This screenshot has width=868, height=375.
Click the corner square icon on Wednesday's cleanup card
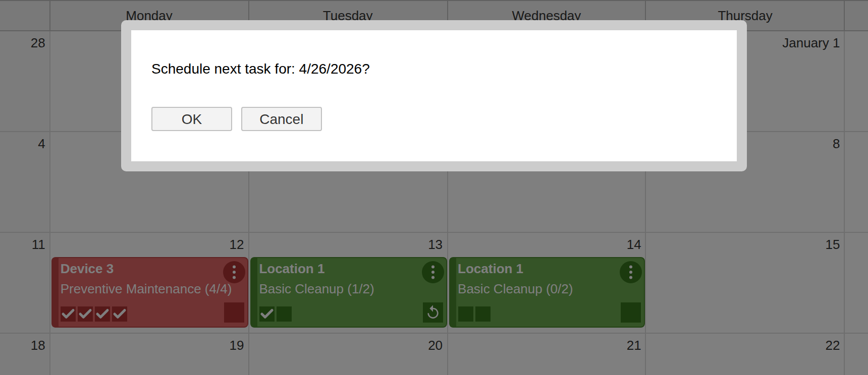tap(632, 313)
